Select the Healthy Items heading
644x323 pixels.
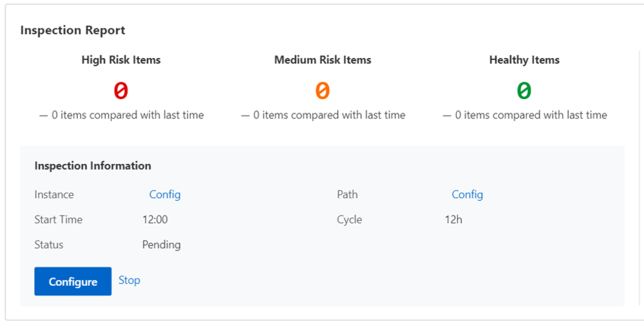[x=524, y=60]
